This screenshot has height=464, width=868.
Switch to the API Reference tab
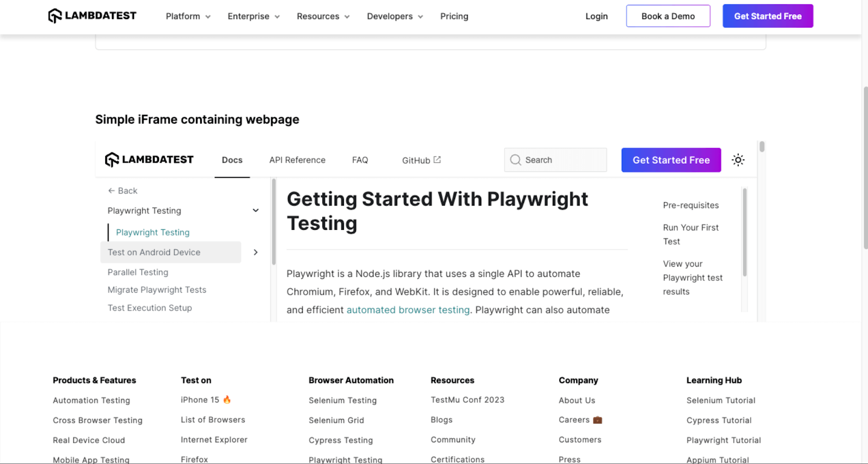(x=297, y=160)
